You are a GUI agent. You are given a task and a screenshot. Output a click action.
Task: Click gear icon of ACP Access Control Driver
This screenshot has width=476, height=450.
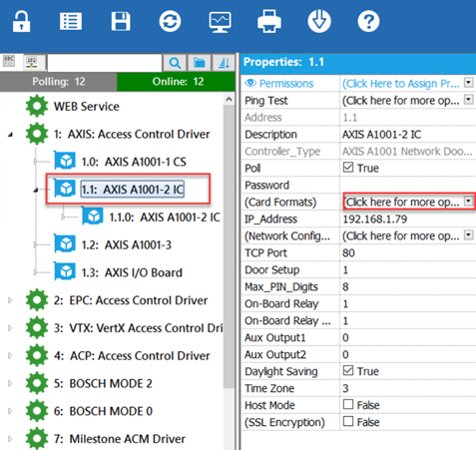tap(37, 355)
